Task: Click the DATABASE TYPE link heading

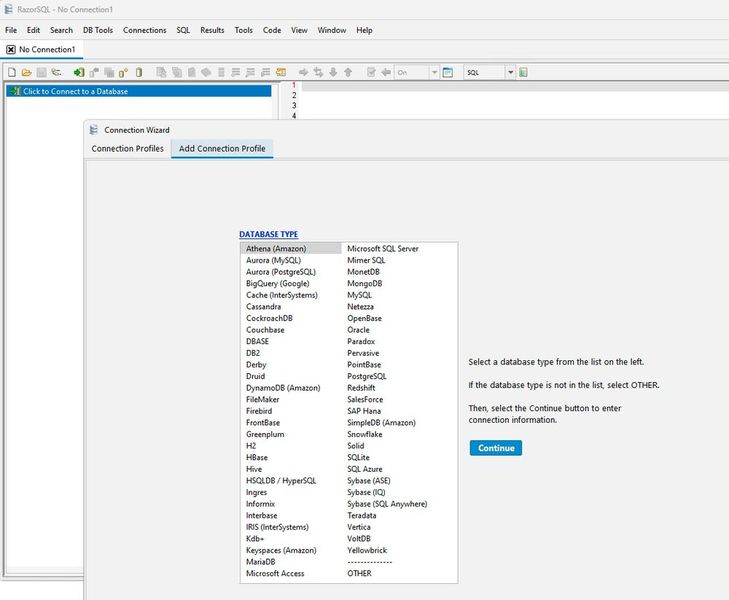Action: click(269, 234)
